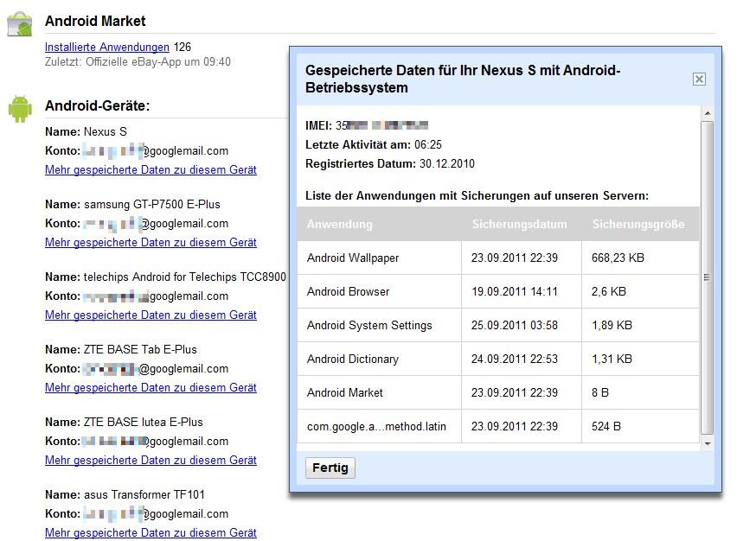Click the dialog vertical scrollbar thumb

pyautogui.click(x=708, y=277)
